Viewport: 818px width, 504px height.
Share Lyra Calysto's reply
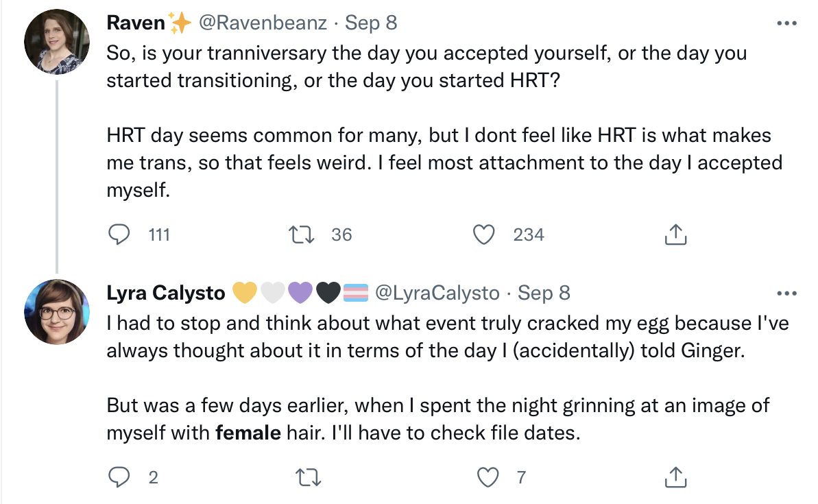675,477
